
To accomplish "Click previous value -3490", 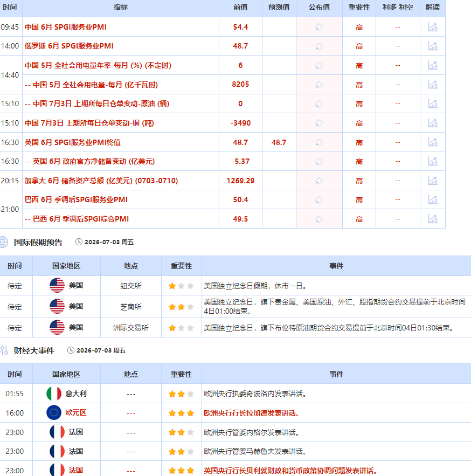I will [240, 123].
